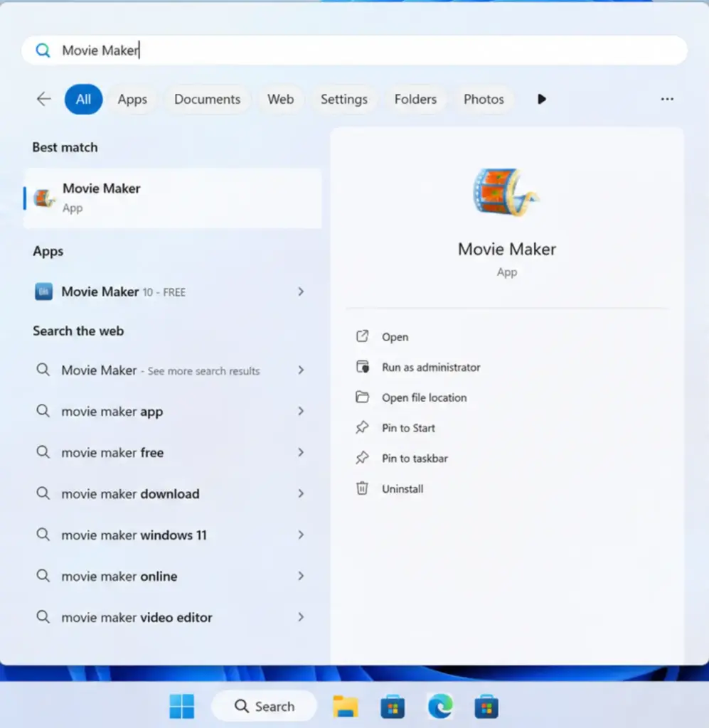Image resolution: width=709 pixels, height=728 pixels.
Task: Click the Run as administrator shield icon
Action: 362,367
